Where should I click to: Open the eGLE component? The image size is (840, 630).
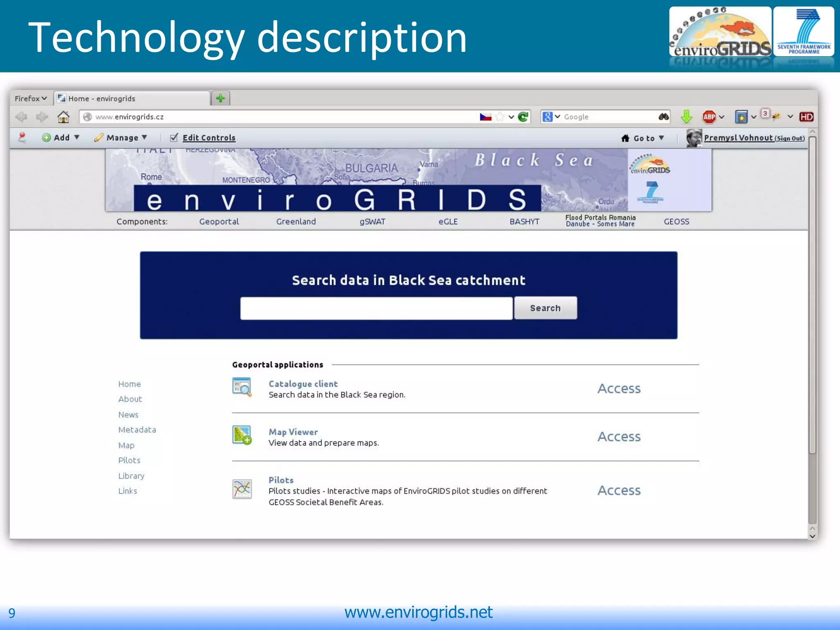[448, 221]
